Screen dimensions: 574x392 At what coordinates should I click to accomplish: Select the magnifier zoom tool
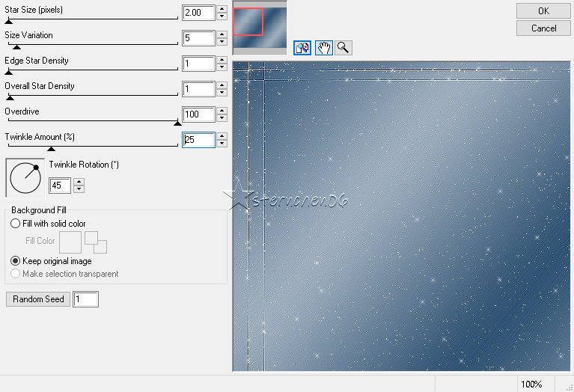[x=344, y=48]
